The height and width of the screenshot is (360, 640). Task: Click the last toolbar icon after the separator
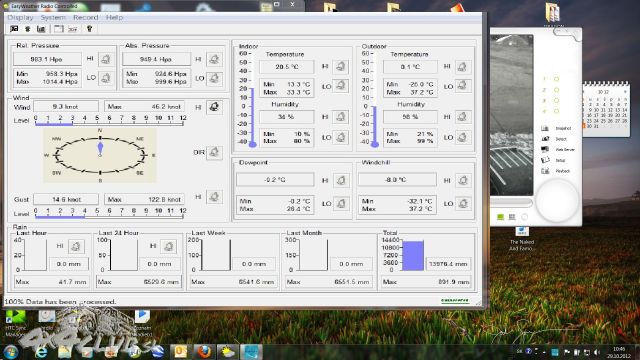click(x=89, y=29)
